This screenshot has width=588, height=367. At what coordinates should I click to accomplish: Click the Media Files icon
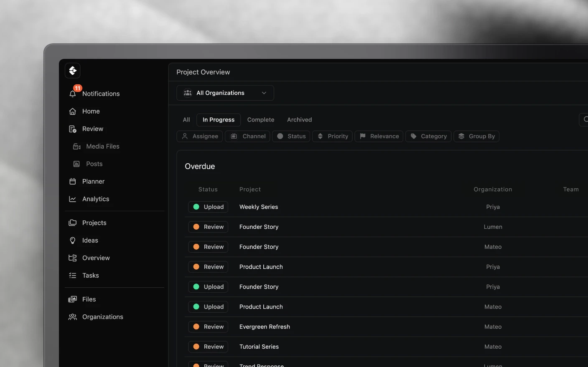[77, 147]
